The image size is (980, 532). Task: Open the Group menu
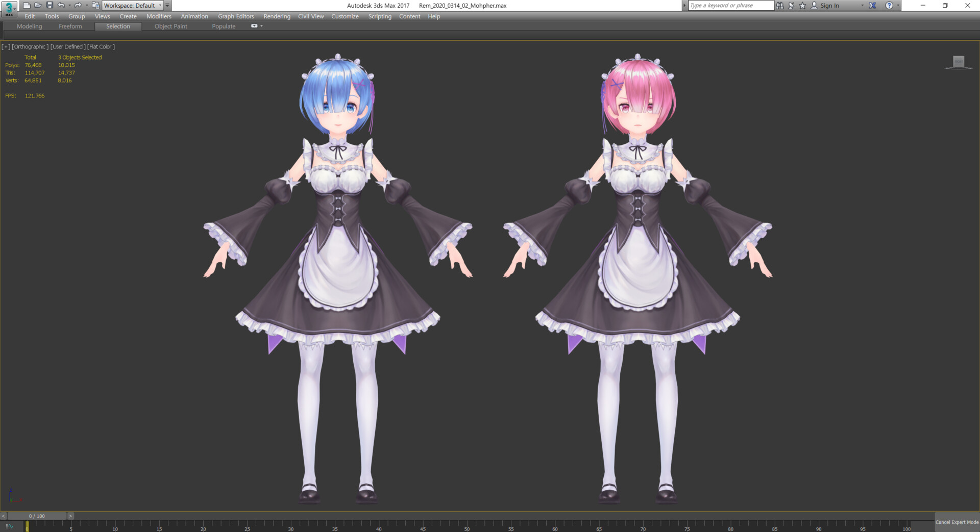pyautogui.click(x=77, y=16)
